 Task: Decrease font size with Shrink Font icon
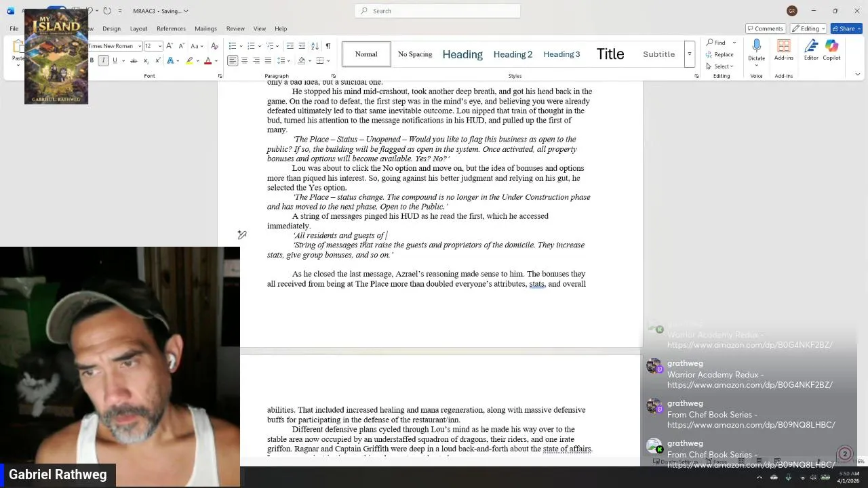(181, 46)
